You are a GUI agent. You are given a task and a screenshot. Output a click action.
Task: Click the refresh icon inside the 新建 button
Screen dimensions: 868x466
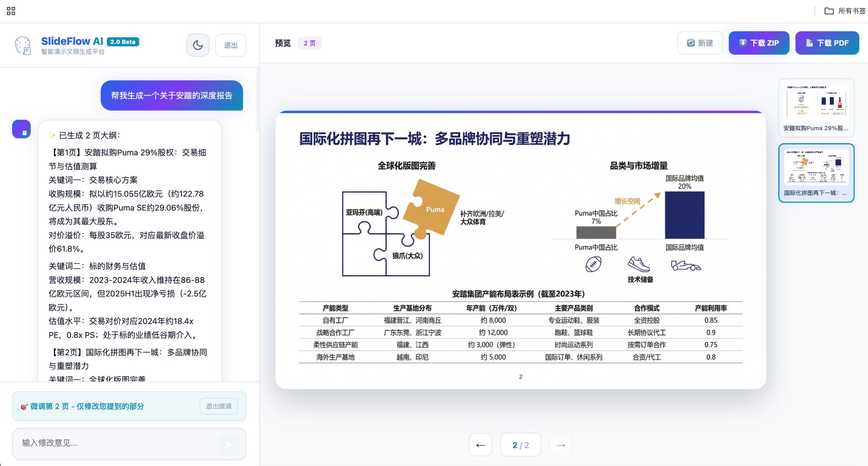690,43
